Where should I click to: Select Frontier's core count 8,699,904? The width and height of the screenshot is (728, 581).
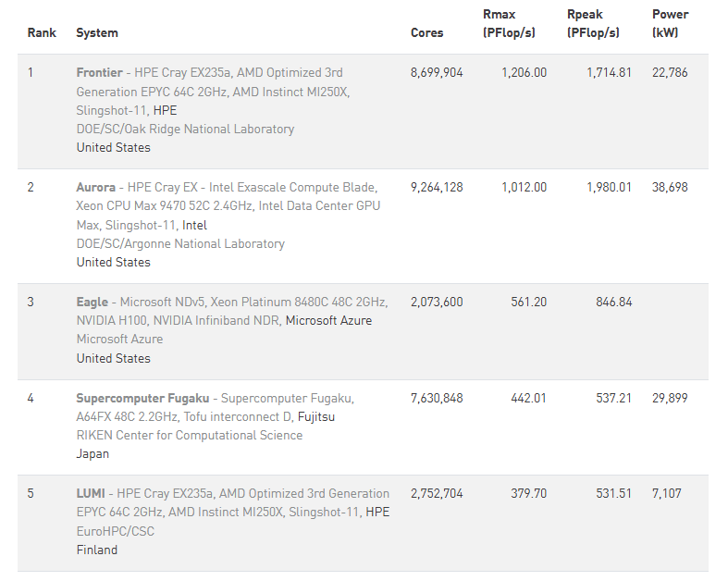click(x=437, y=72)
